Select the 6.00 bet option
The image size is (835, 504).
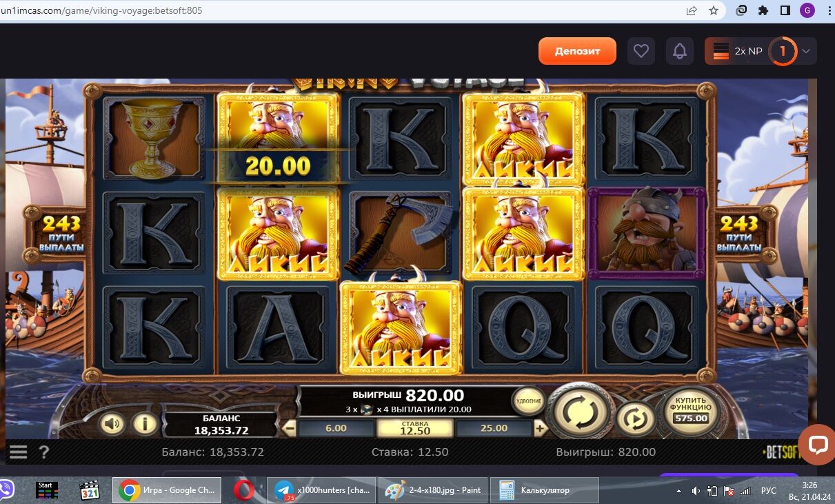[336, 428]
